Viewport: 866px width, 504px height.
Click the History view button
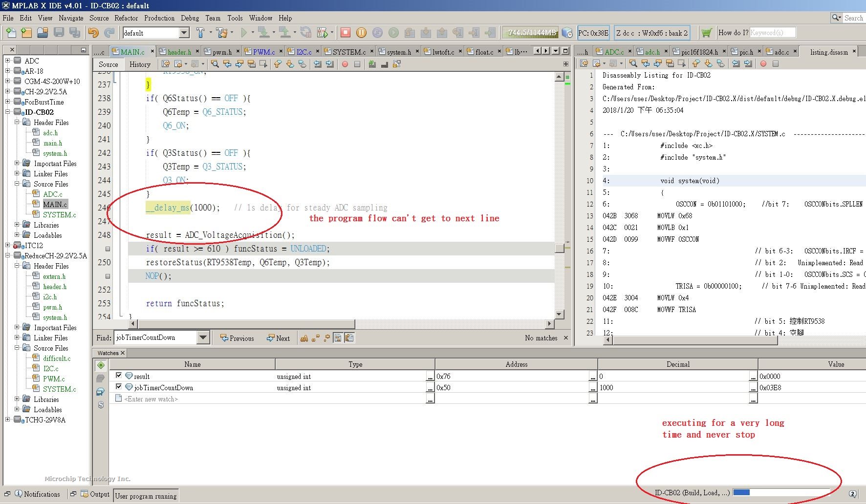tap(140, 64)
